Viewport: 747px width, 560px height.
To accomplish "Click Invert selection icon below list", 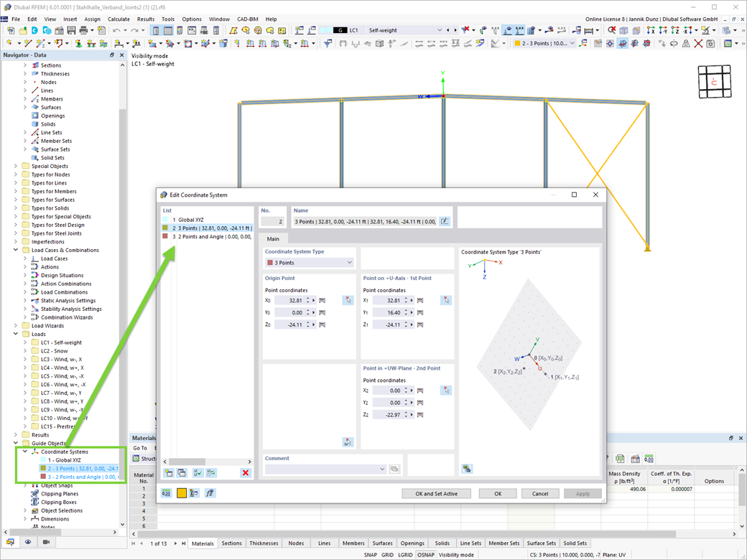I will (x=211, y=473).
